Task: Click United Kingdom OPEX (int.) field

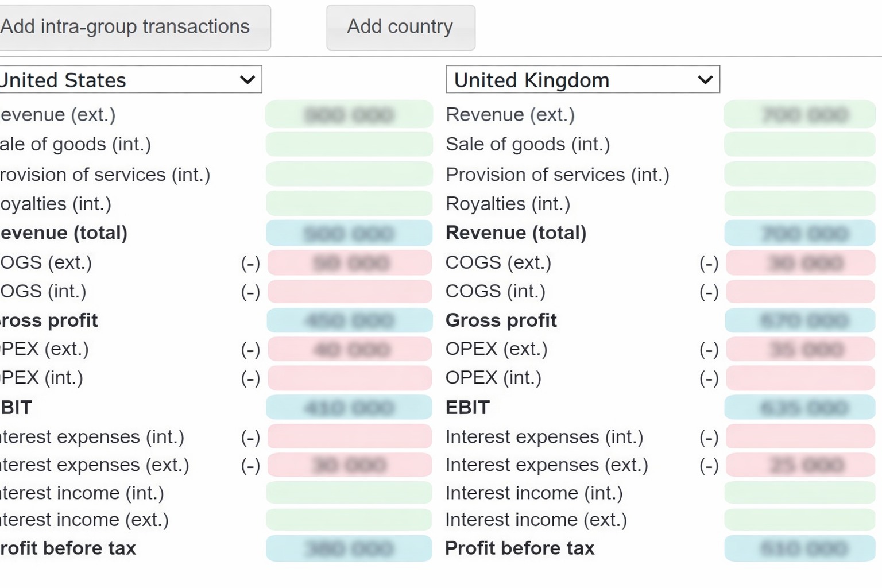Action: [x=800, y=378]
